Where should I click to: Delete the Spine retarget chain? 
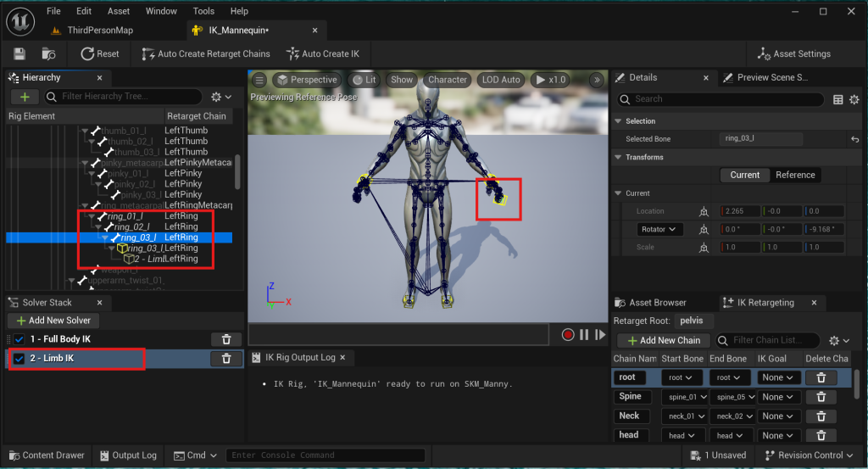coord(821,397)
